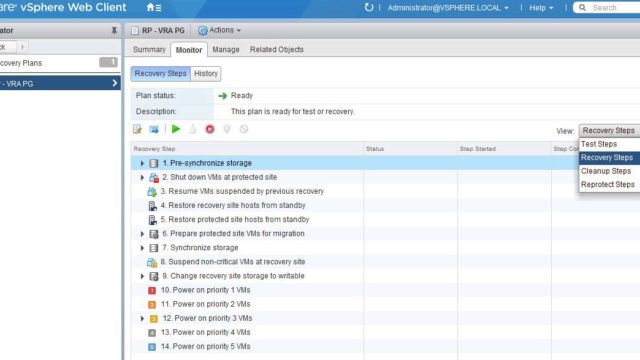Click the Prepare protected site VMs icon
Viewport: 640px width, 360px height.
pyautogui.click(x=153, y=234)
